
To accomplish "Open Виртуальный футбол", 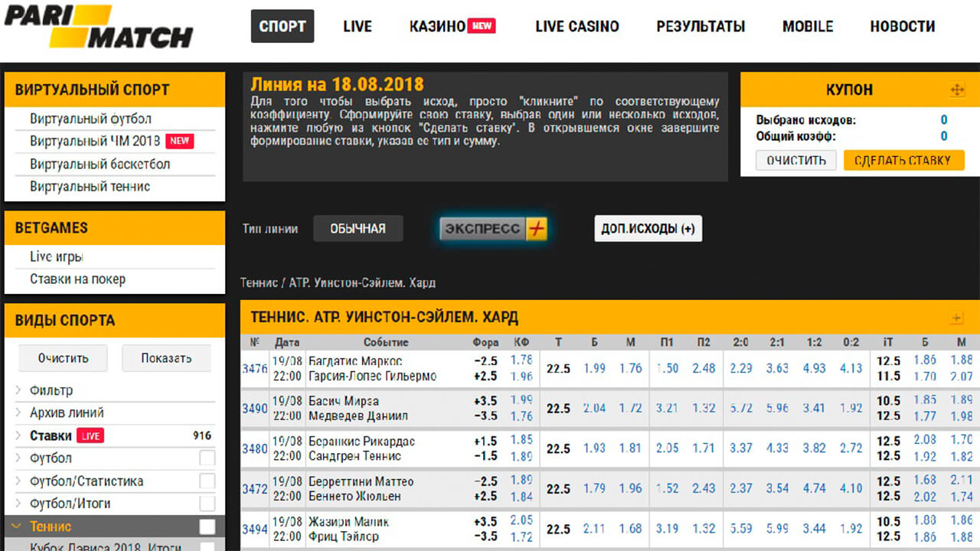I will [x=91, y=119].
